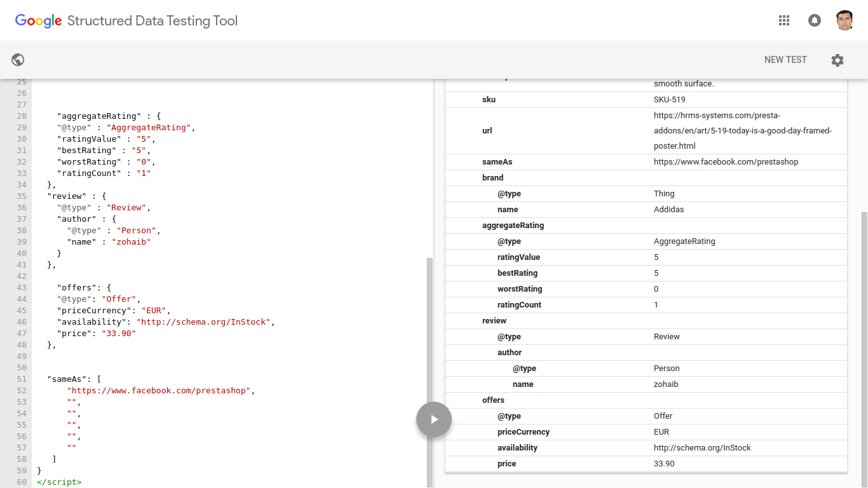Click the zohaib name value in results
868x488 pixels.
[666, 384]
